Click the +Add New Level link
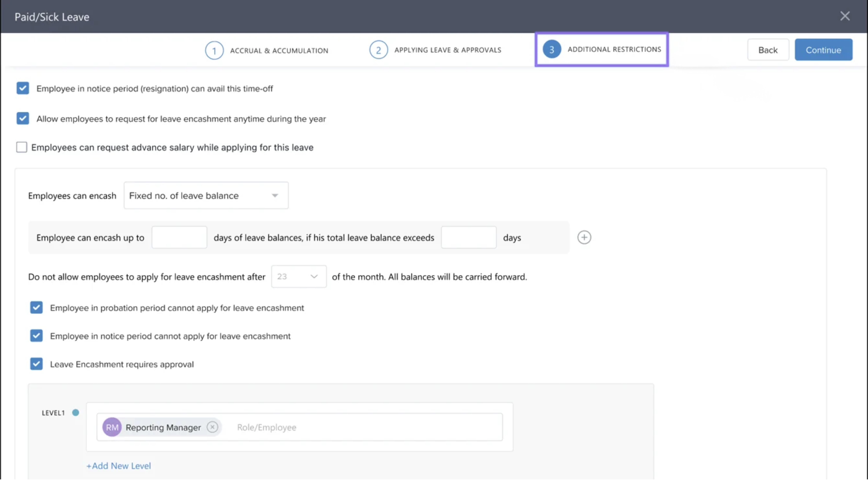Viewport: 868px width, 488px height. point(119,466)
